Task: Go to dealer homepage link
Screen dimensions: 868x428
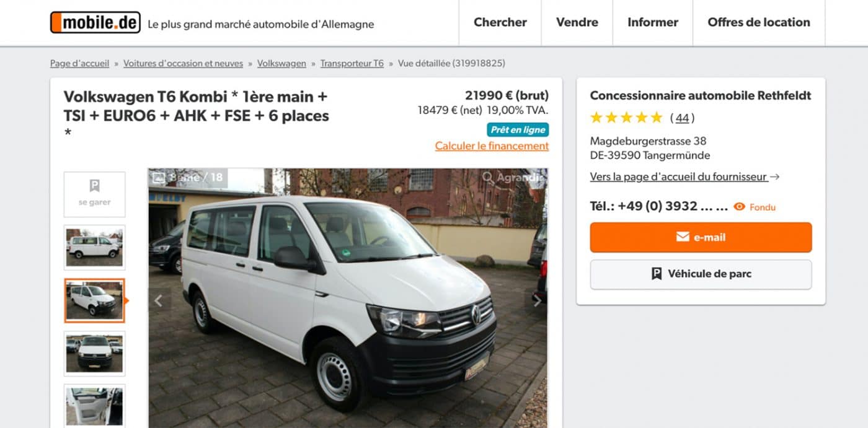Action: 679,177
